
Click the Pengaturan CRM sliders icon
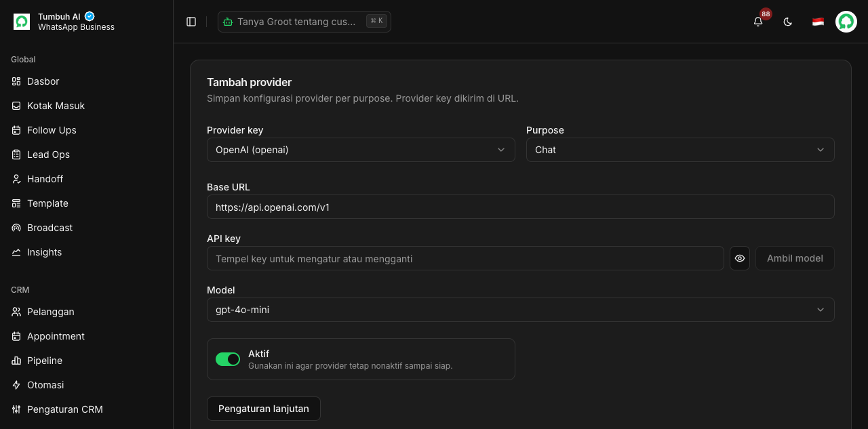click(16, 409)
